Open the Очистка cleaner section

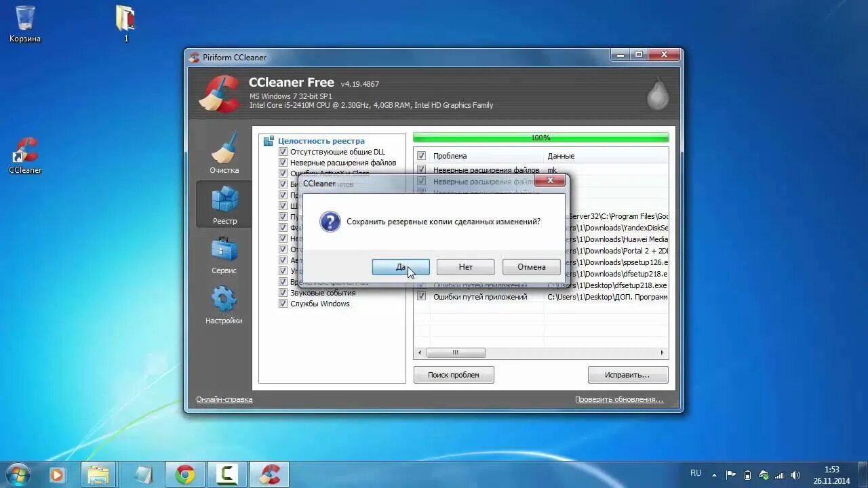pos(224,153)
